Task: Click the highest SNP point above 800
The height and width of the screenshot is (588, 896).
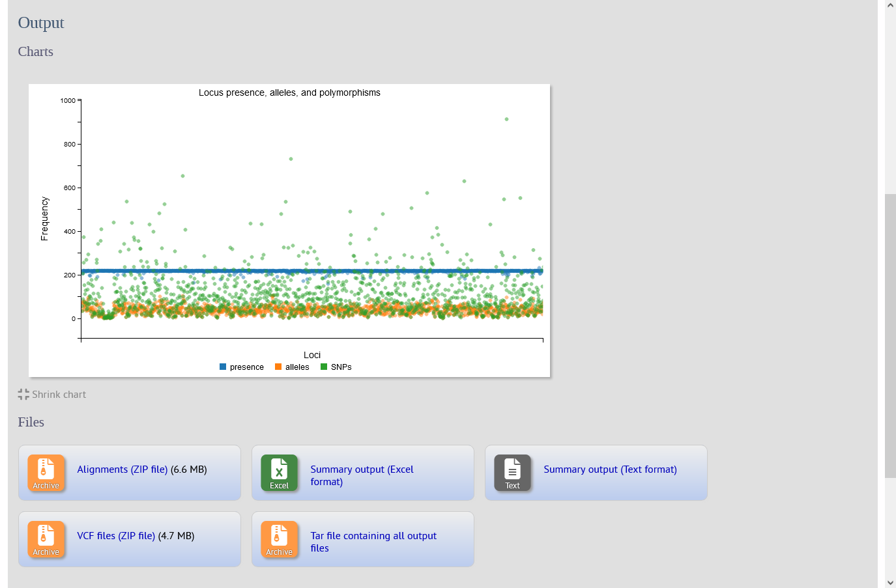Action: (x=506, y=119)
